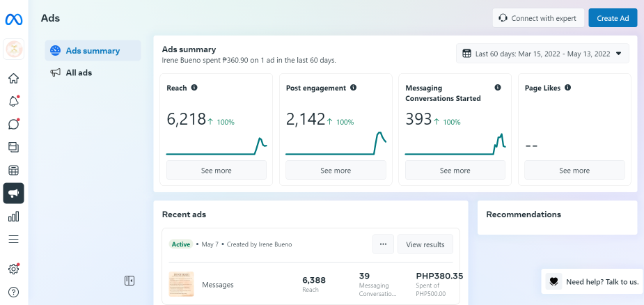This screenshot has width=644, height=305.
Task: Click the Messaging Conversations trend chart
Action: coord(455,144)
